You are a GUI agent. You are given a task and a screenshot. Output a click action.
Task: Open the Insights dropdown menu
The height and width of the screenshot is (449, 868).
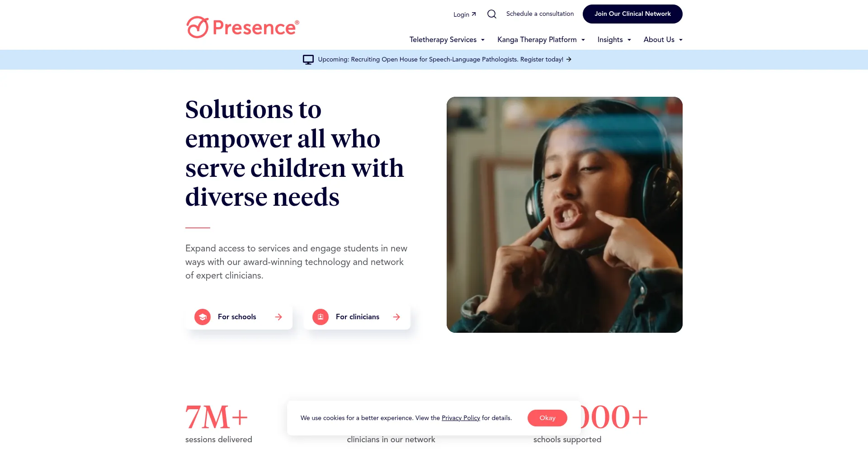coord(614,40)
